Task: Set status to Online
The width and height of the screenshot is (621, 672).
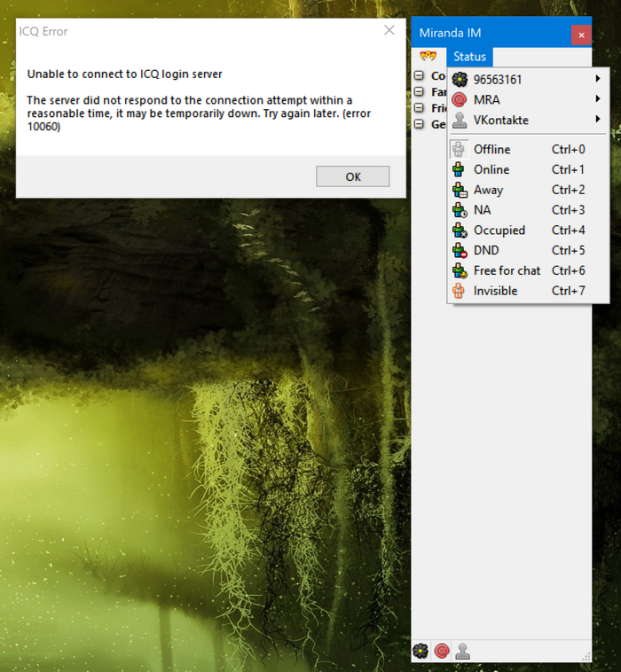Action: pos(529,169)
